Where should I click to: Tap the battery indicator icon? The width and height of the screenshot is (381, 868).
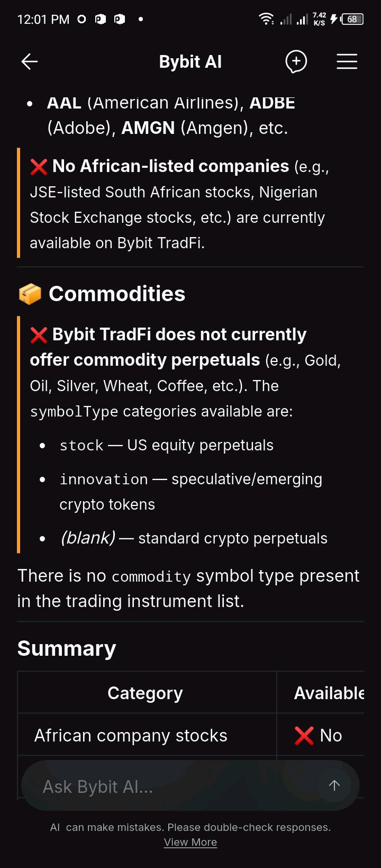[352, 19]
